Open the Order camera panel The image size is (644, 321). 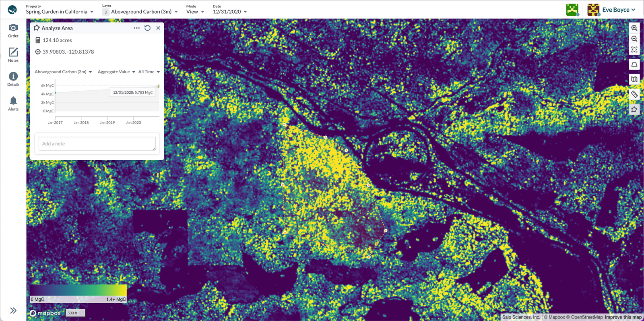(x=13, y=30)
